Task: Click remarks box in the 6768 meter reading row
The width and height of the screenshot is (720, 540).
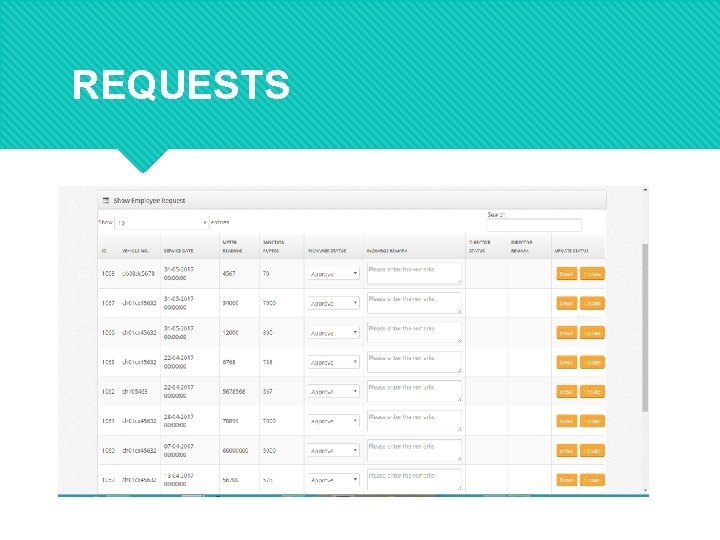Action: pyautogui.click(x=414, y=362)
